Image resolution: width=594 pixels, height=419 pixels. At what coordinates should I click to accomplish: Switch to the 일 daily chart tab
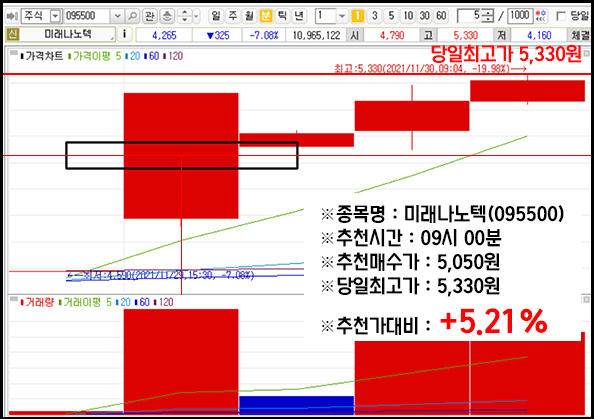point(216,16)
